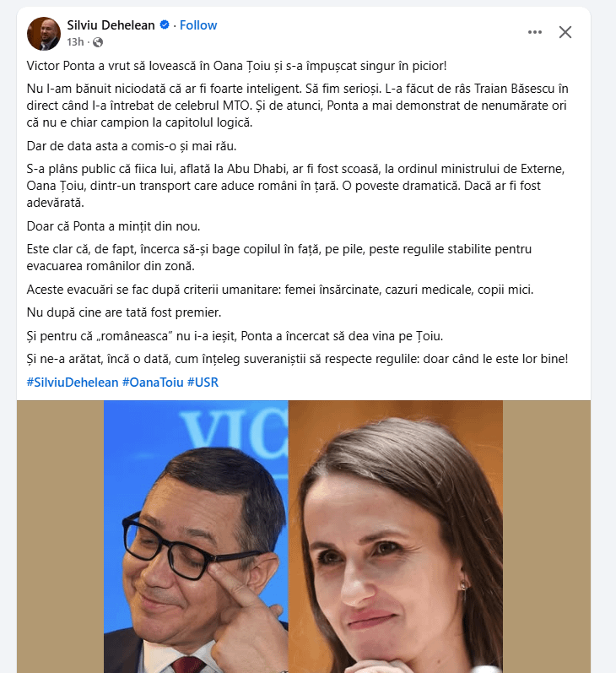Click the sentence 'Dar de data asta a comis-o'
616x673 pixels.
(x=132, y=146)
